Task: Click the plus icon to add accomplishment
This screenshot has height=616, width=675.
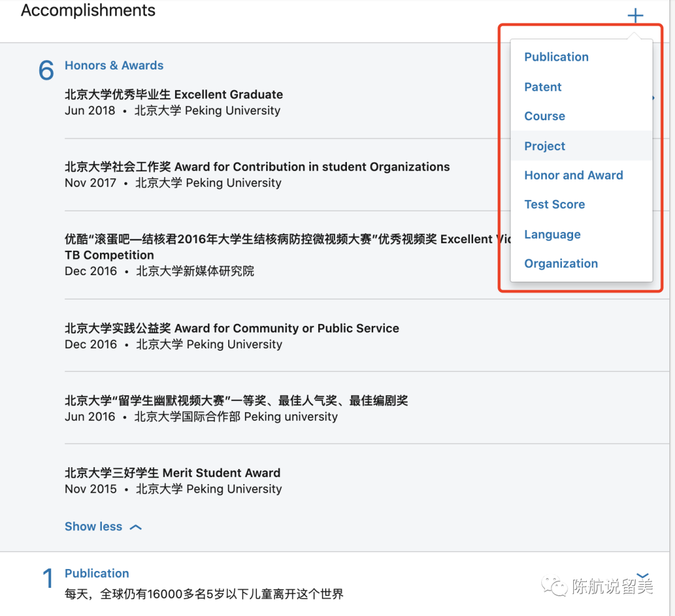Action: tap(635, 16)
